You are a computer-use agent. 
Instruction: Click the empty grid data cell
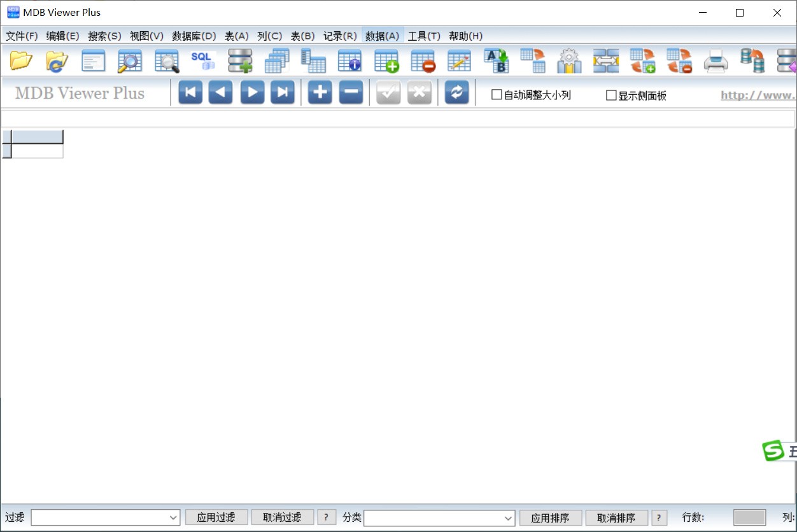(x=38, y=151)
